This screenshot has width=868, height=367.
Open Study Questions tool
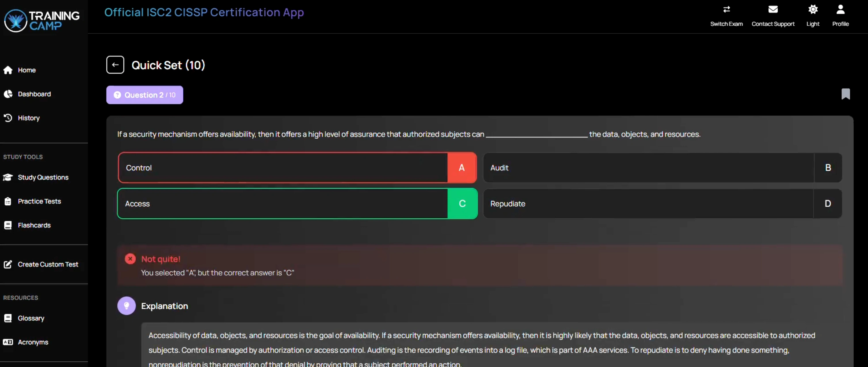coord(43,177)
